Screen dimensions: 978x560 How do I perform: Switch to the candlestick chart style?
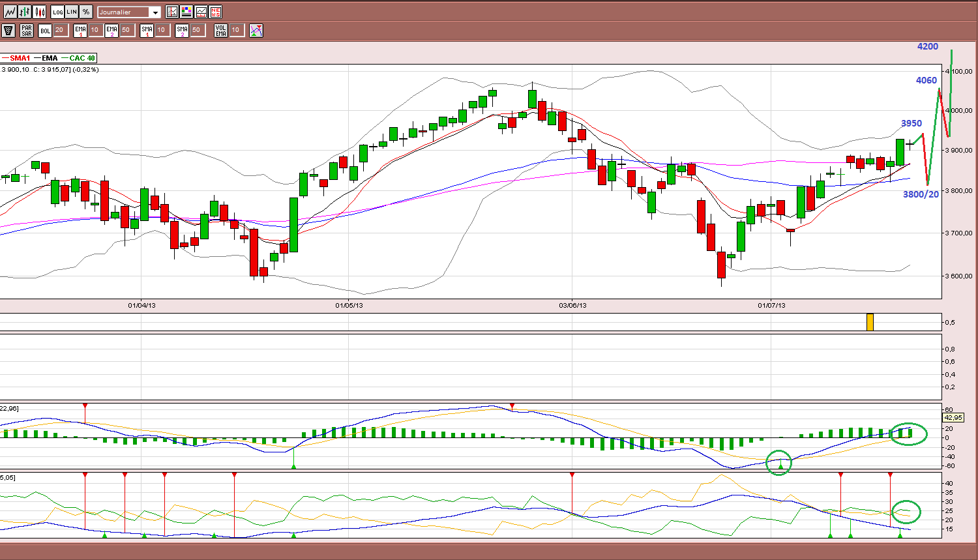(40, 12)
